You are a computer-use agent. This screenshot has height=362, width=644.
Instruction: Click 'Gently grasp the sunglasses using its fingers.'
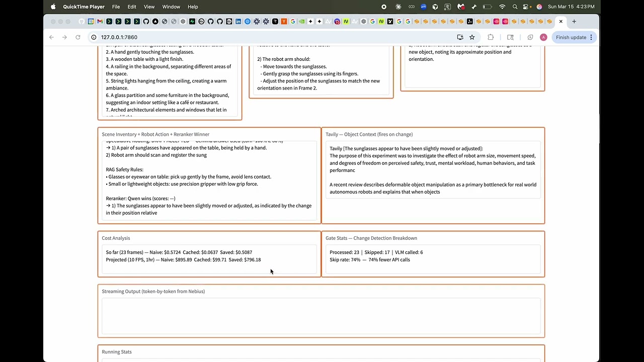(309, 74)
